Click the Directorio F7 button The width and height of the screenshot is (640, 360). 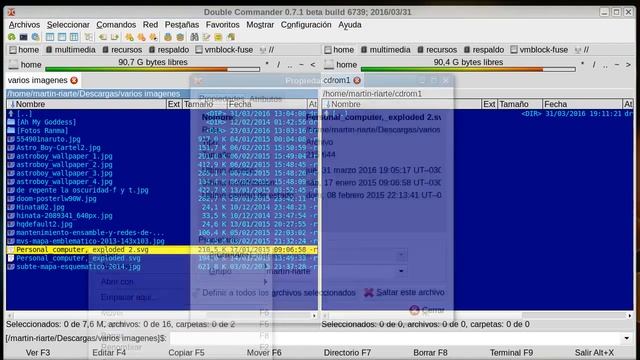[x=347, y=353]
